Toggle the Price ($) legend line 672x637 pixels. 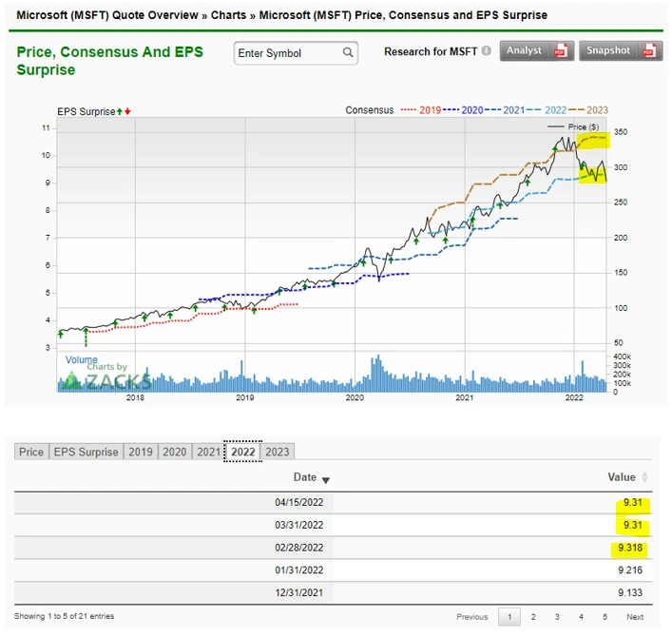(573, 126)
